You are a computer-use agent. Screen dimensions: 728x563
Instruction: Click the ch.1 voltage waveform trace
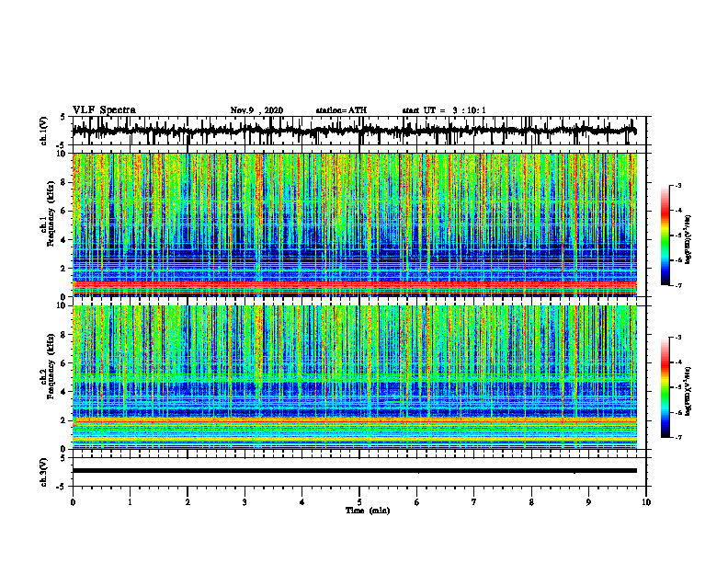(354, 131)
